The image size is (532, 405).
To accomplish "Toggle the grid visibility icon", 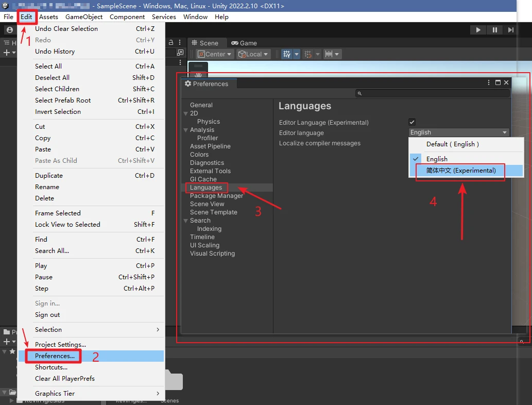I will coord(287,54).
